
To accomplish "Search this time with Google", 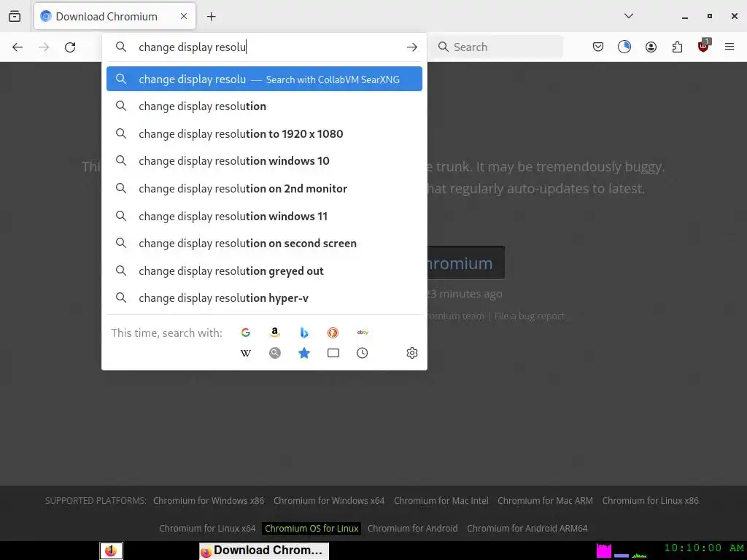I will pyautogui.click(x=246, y=332).
